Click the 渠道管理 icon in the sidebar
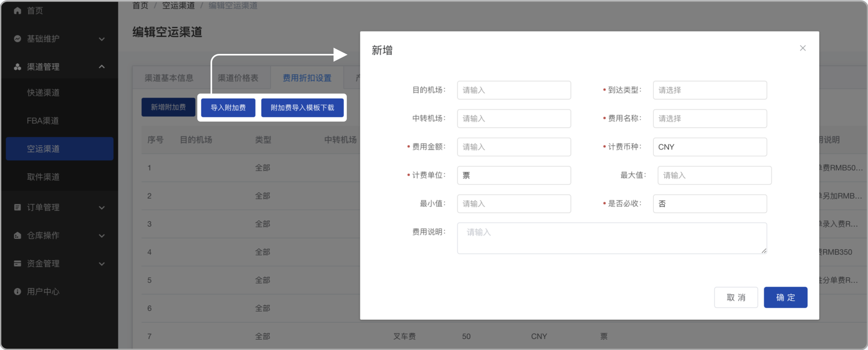 (x=17, y=67)
